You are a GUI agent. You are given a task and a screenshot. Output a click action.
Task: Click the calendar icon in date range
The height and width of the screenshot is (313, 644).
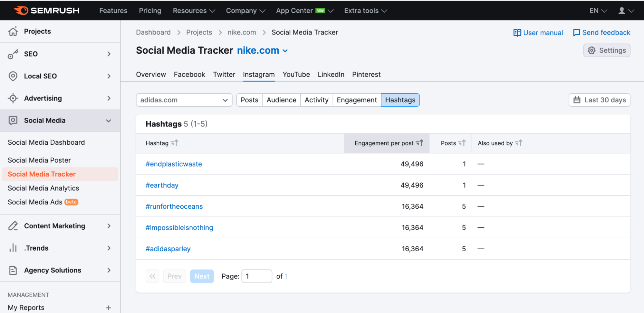pos(577,100)
